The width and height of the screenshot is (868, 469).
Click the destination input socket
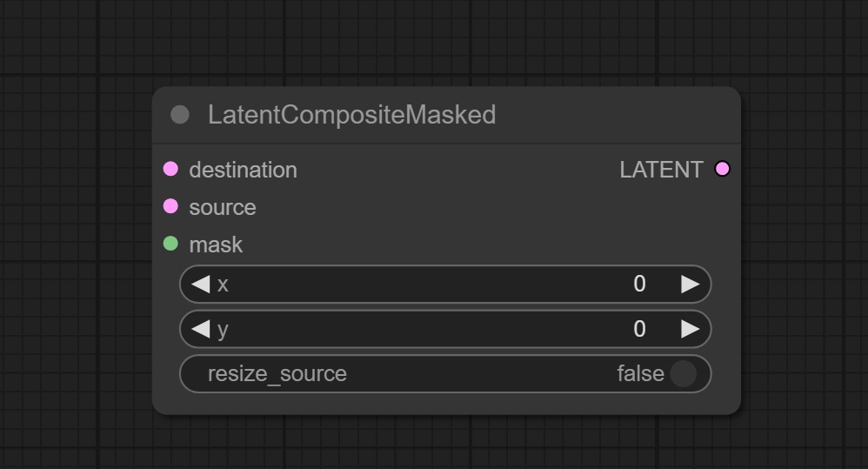pyautogui.click(x=170, y=169)
